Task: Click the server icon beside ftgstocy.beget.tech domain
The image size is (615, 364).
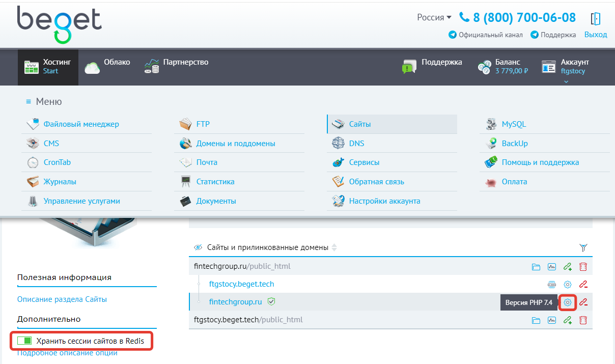Action: [x=552, y=285]
